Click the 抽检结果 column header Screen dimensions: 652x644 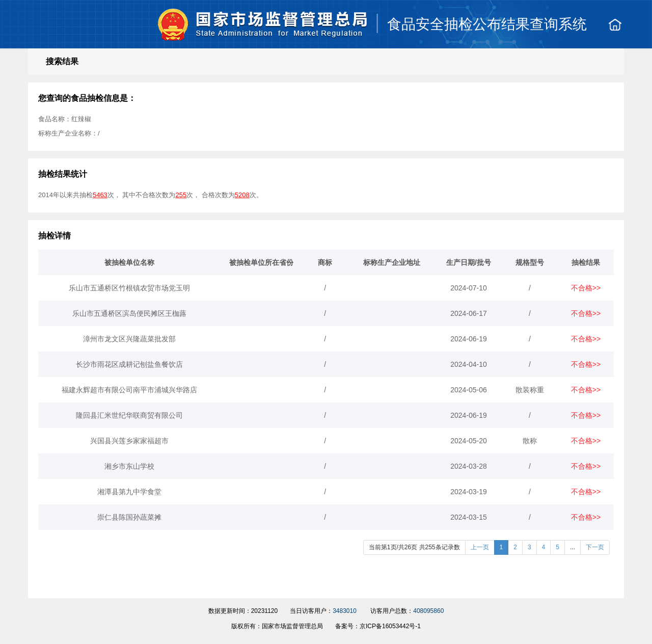(586, 263)
